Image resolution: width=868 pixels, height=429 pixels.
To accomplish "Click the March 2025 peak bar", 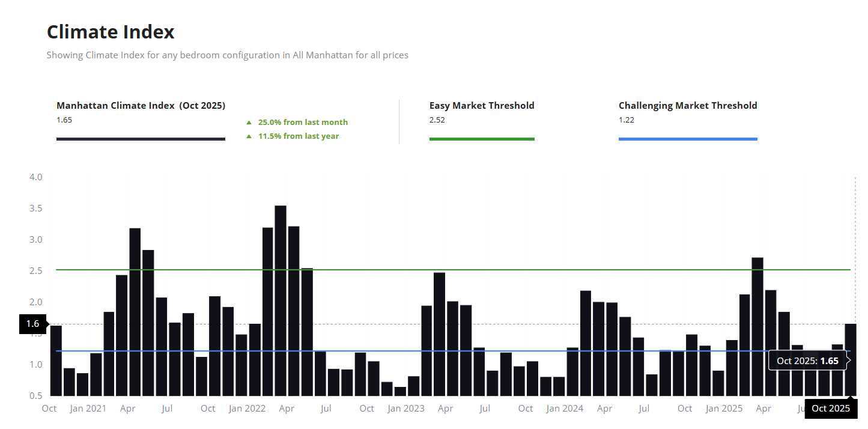I will click(x=757, y=326).
